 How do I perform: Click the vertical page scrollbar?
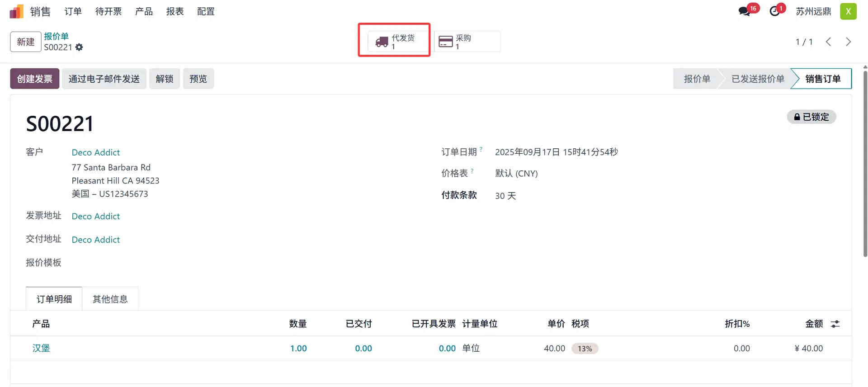click(865, 163)
